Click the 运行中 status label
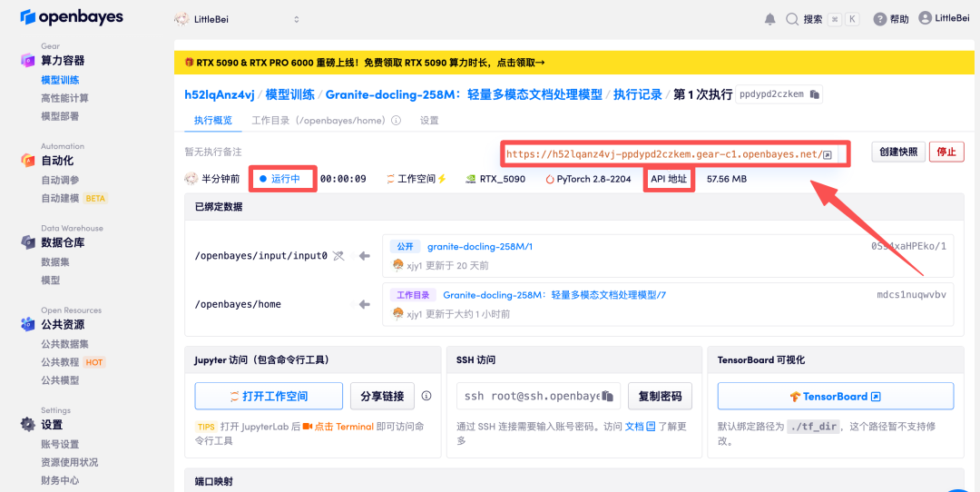Image resolution: width=980 pixels, height=492 pixels. pos(286,179)
